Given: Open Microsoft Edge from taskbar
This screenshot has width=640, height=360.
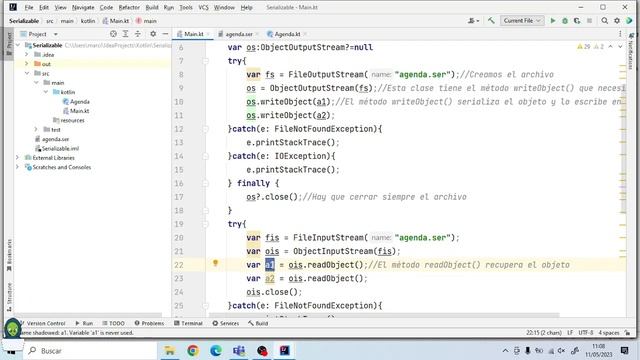Looking at the screenshot, I should coord(216,350).
